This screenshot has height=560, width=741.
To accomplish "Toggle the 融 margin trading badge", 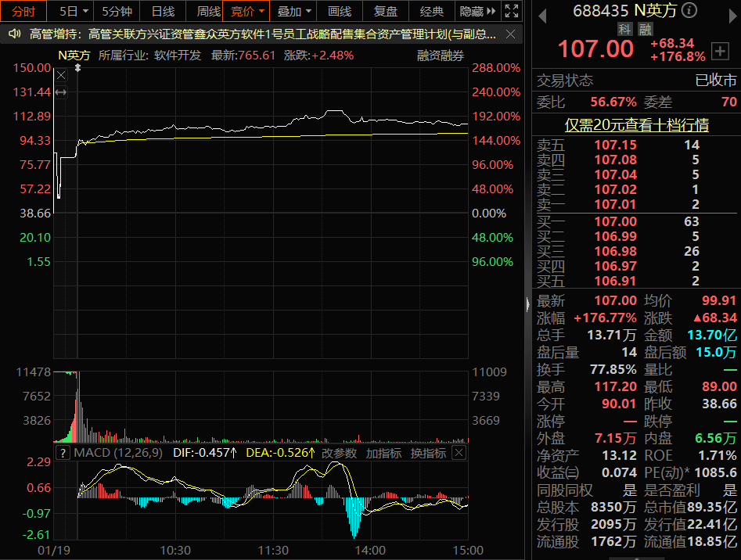I will (x=645, y=29).
